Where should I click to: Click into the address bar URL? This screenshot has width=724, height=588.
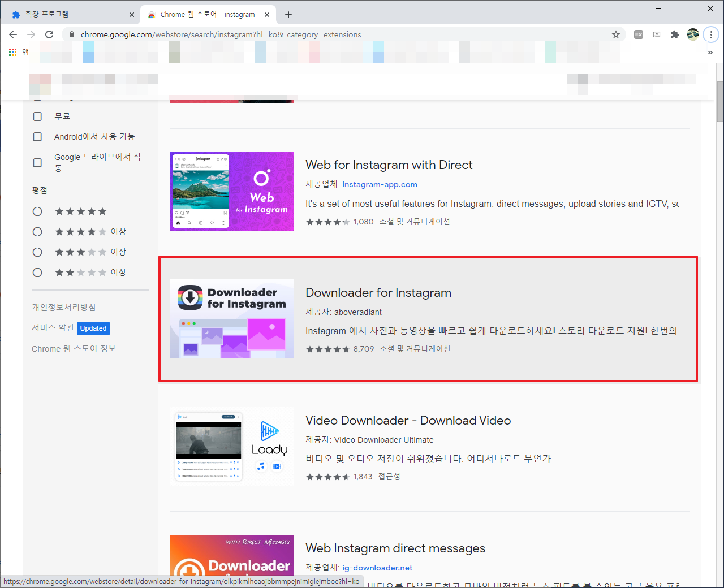click(x=221, y=34)
